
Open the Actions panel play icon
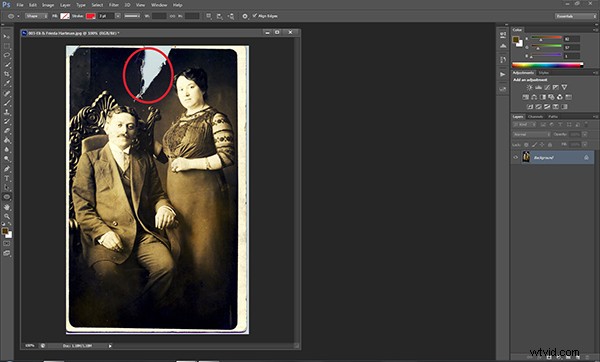[x=503, y=74]
